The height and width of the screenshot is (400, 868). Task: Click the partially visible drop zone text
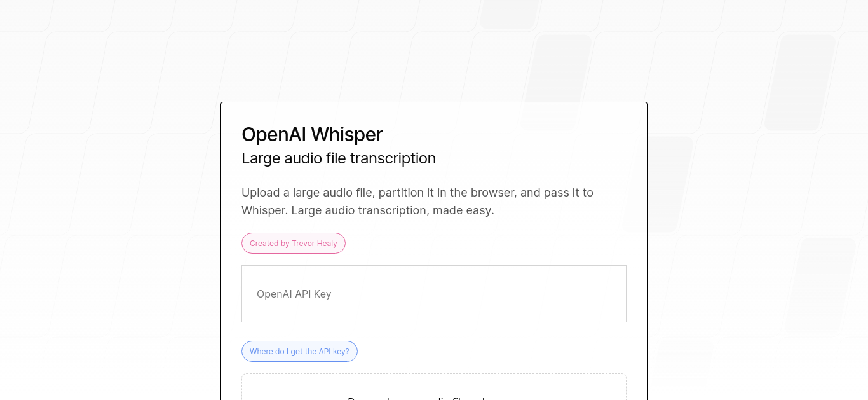[x=416, y=399]
